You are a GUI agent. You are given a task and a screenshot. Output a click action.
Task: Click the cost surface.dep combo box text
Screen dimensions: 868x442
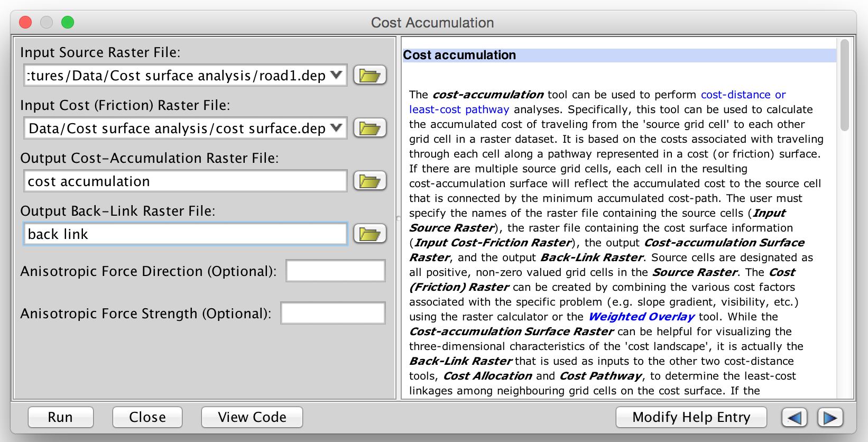pos(177,128)
